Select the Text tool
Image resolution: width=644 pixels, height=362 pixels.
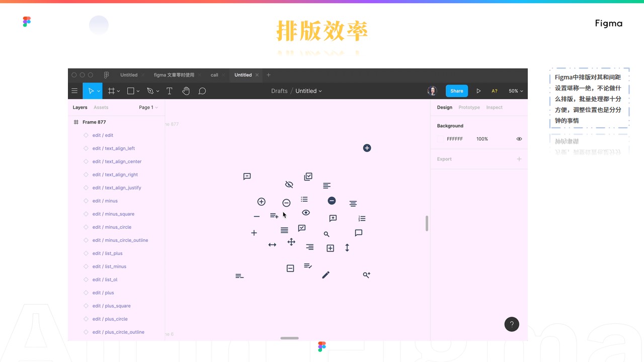point(170,91)
